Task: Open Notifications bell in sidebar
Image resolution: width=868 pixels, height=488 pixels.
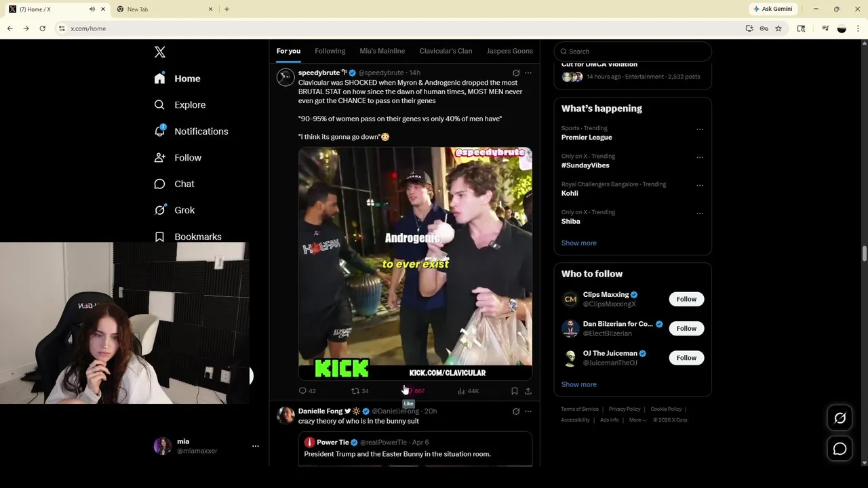Action: [x=159, y=131]
